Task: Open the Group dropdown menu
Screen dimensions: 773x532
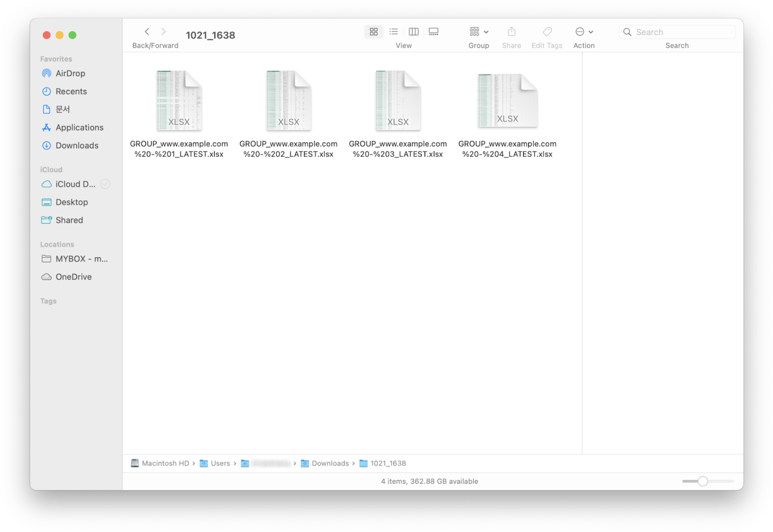Action: pos(478,32)
